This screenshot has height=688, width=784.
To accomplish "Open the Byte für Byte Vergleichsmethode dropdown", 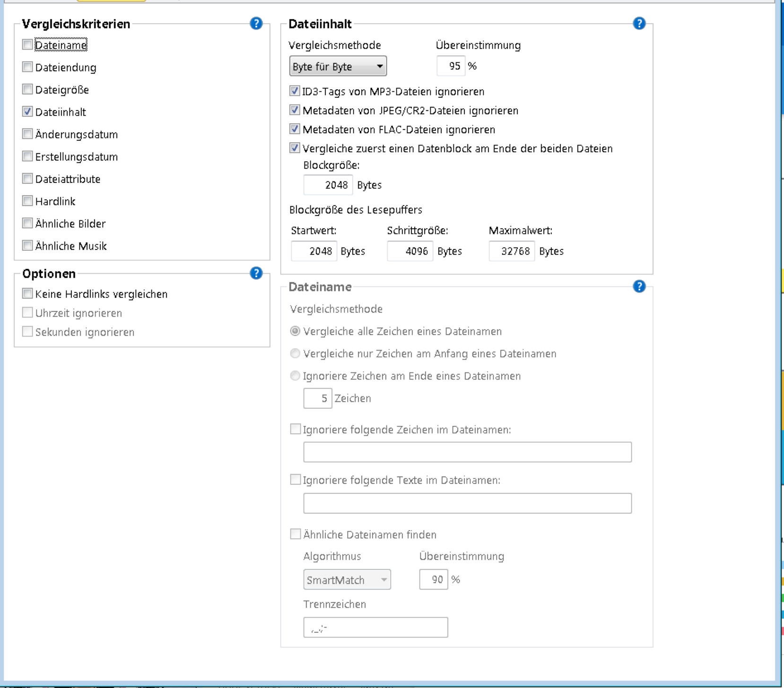I will click(338, 67).
